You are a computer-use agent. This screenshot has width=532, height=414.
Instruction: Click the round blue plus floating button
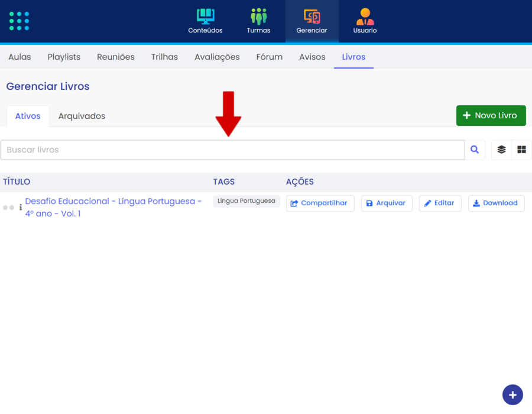tap(512, 394)
